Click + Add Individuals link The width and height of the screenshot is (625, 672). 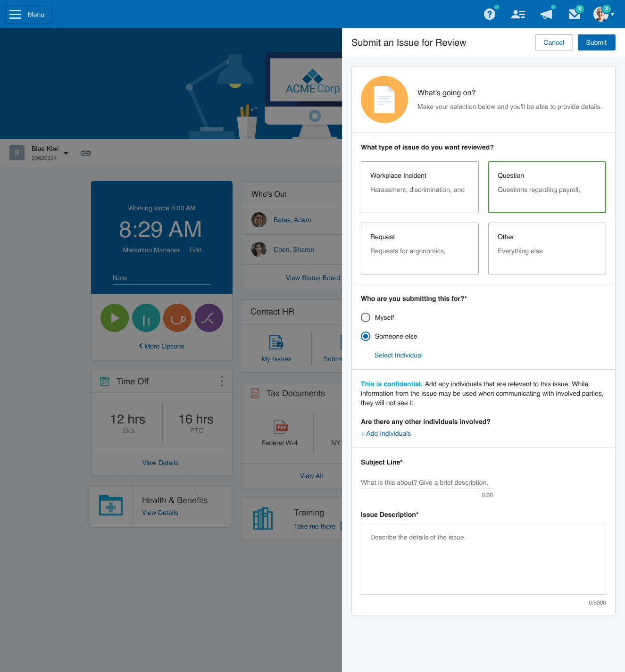tap(386, 433)
